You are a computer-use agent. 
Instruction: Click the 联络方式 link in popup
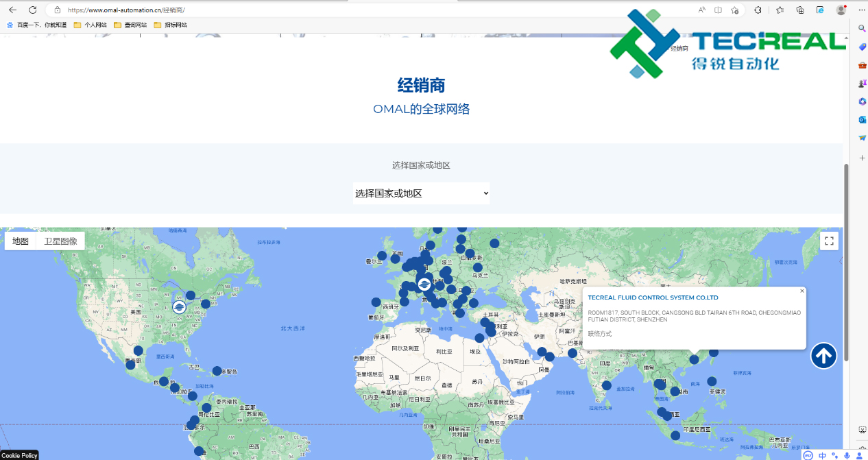[599, 334]
